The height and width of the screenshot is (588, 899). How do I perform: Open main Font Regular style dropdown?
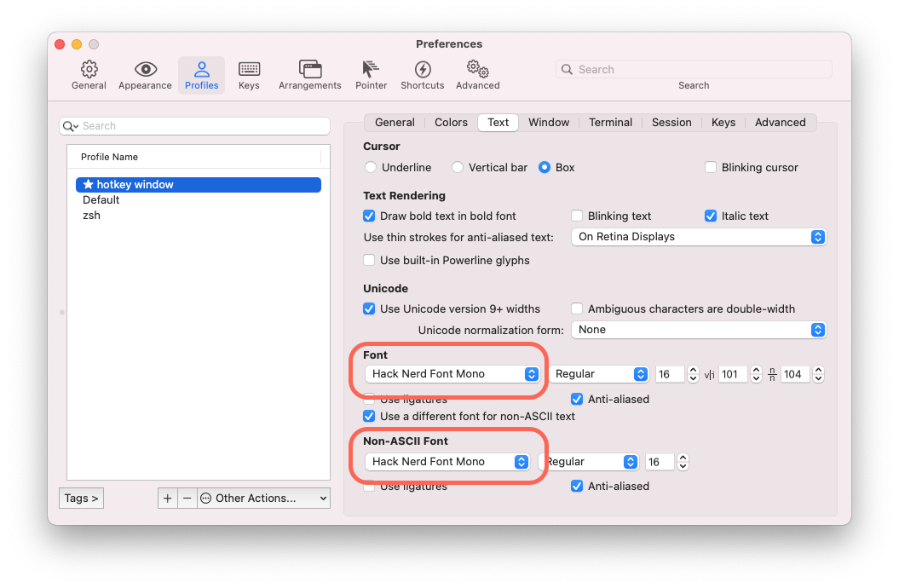pyautogui.click(x=599, y=374)
